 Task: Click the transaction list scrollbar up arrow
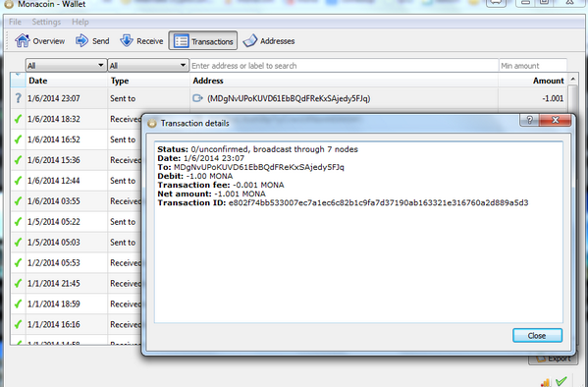tap(572, 79)
